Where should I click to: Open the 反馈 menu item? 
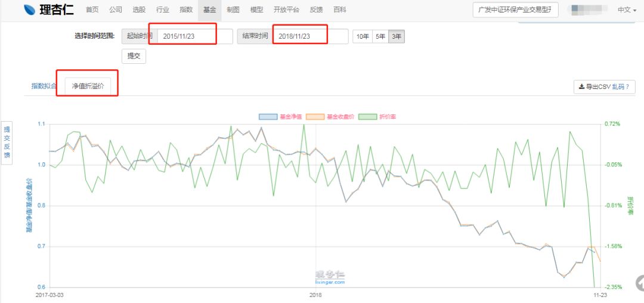coord(316,10)
